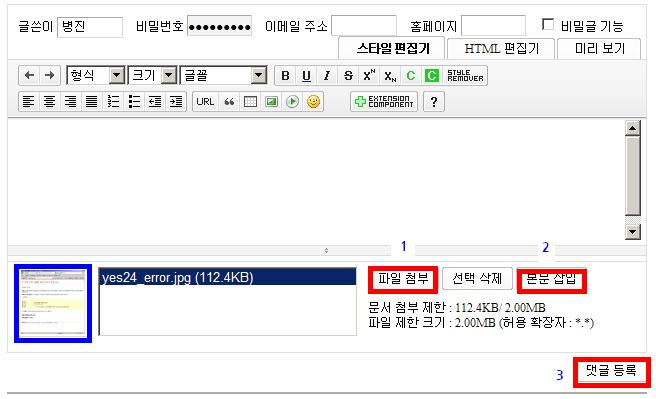Increase paragraph indent
This screenshot has height=399, width=656.
pos(176,102)
